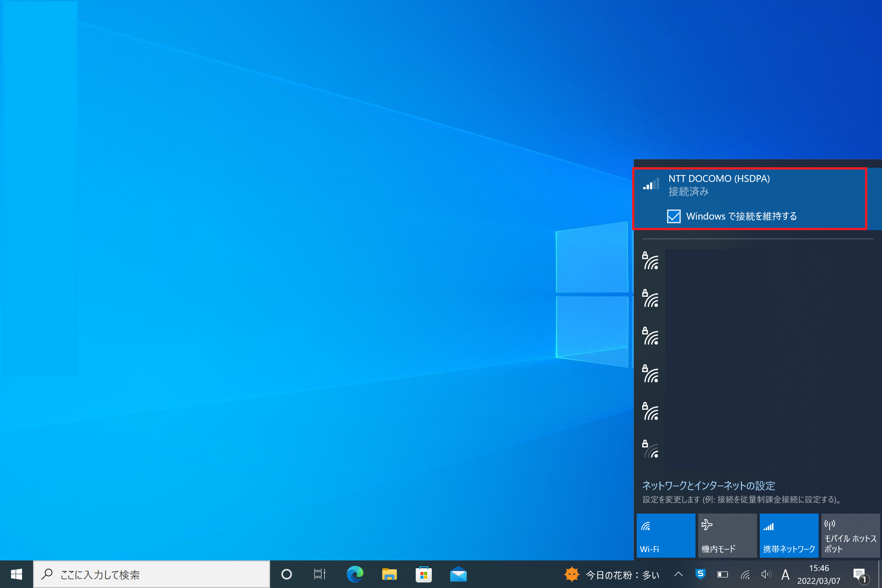Image resolution: width=882 pixels, height=588 pixels.
Task: Open the Mail app icon
Action: click(x=458, y=574)
